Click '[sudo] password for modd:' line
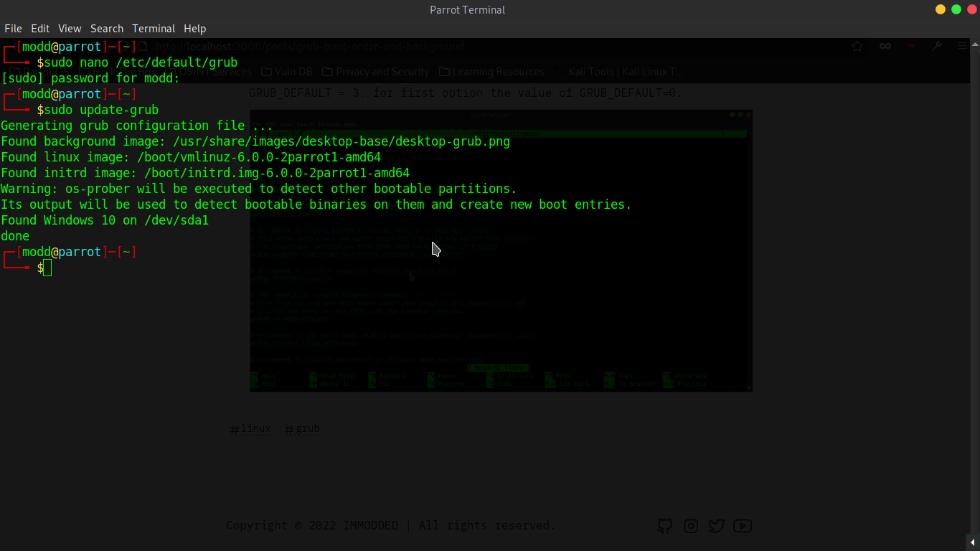Viewport: 980px width, 551px height. point(90,78)
